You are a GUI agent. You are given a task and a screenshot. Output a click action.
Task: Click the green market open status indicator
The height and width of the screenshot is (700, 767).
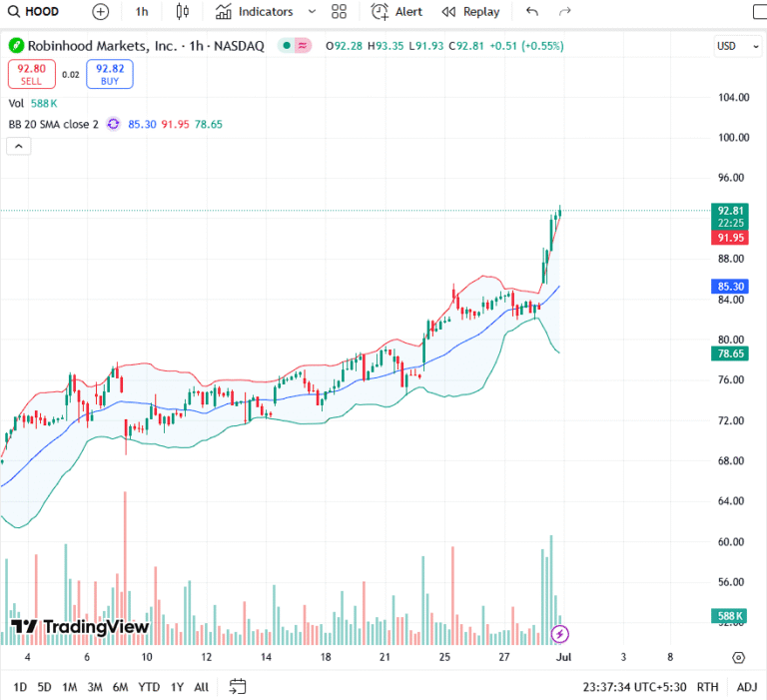287,46
